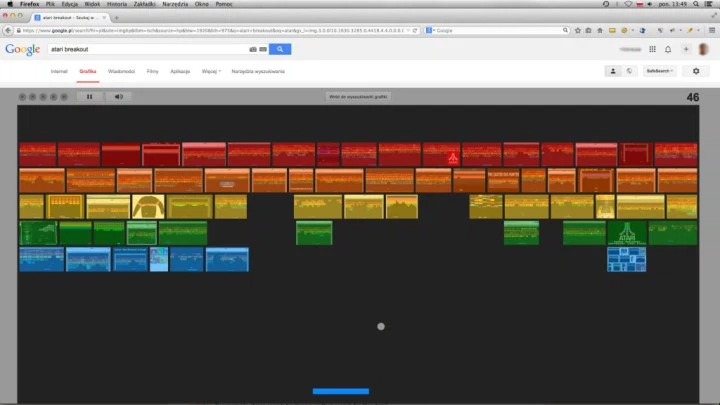Select global results globe icon
Viewport: 720px width, 405px height.
click(x=629, y=71)
